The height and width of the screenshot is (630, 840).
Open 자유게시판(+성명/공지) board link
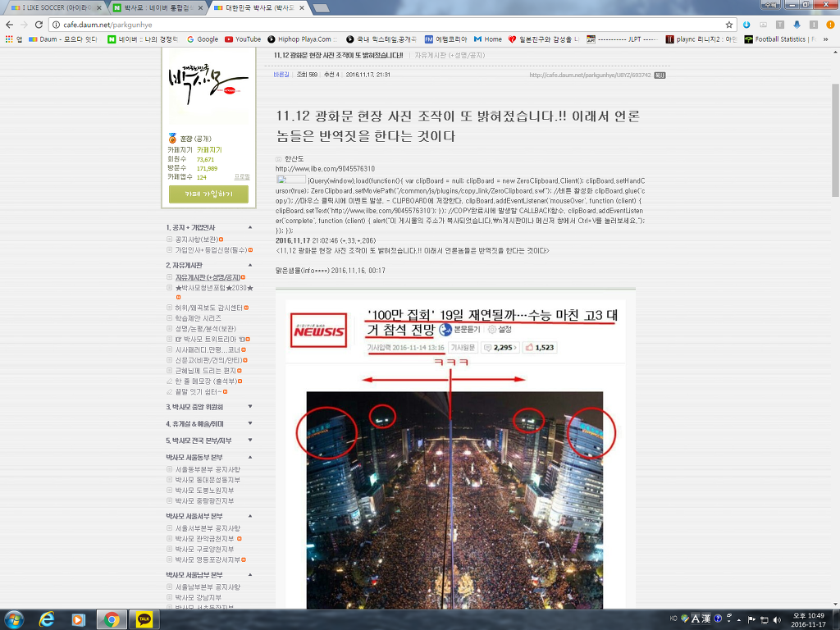pyautogui.click(x=208, y=277)
